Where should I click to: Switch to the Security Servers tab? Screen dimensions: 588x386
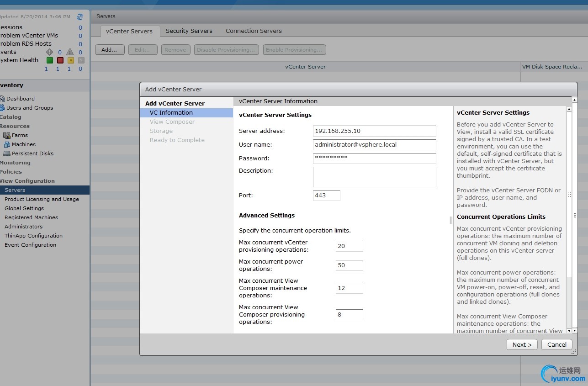[189, 31]
